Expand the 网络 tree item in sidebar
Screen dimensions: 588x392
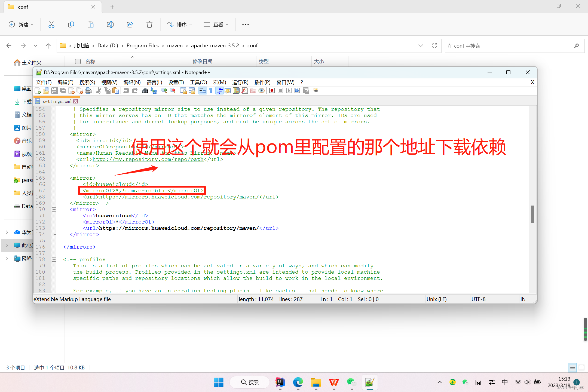coord(7,258)
